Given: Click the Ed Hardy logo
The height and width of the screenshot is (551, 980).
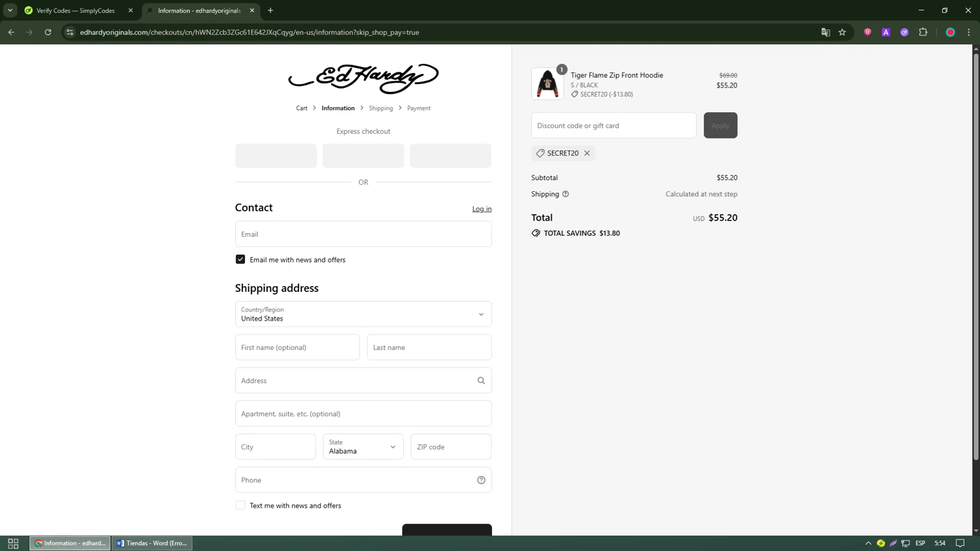Looking at the screenshot, I should (x=363, y=78).
